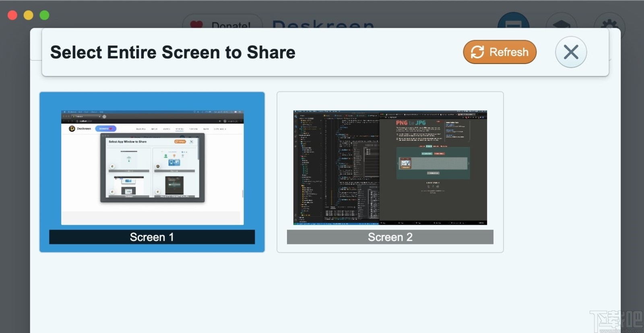Click the Screen 1 label bar
This screenshot has width=644, height=333.
click(152, 237)
